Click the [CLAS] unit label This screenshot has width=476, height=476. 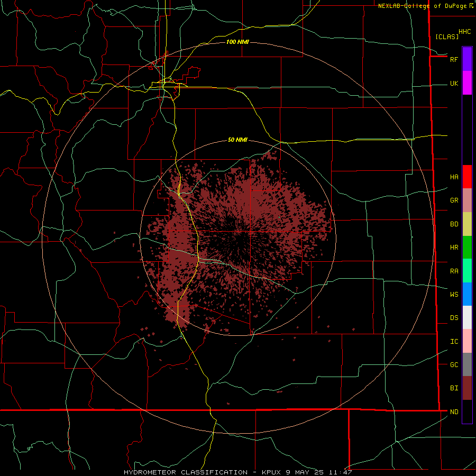447,37
